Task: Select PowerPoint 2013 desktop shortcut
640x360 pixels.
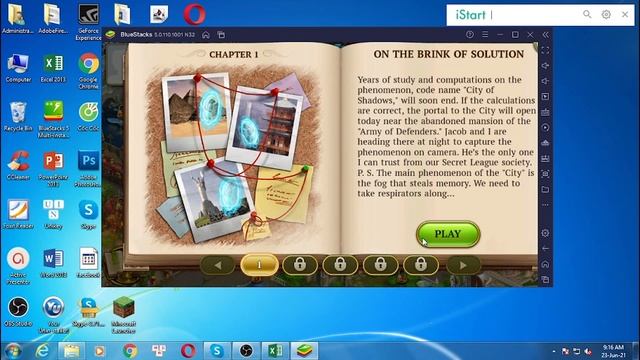Action: coord(53,168)
